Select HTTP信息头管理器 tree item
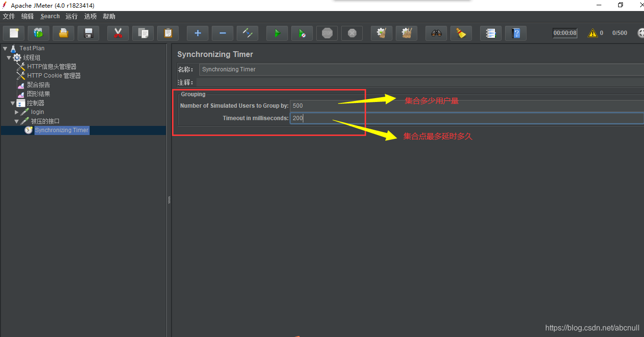 coord(52,67)
